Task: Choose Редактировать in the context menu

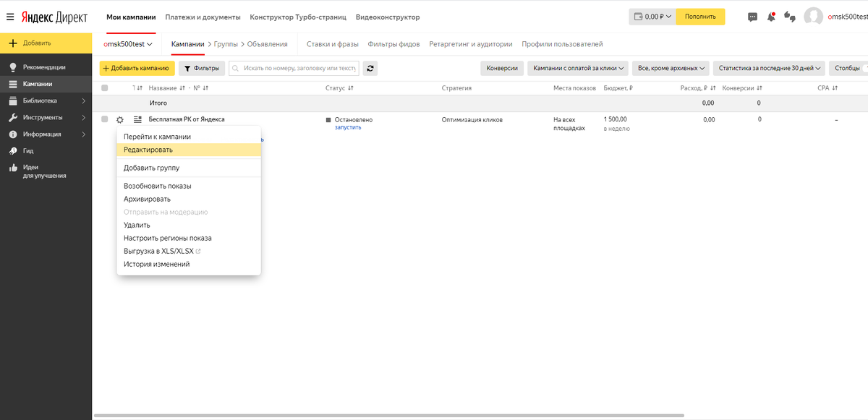Action: [189, 150]
